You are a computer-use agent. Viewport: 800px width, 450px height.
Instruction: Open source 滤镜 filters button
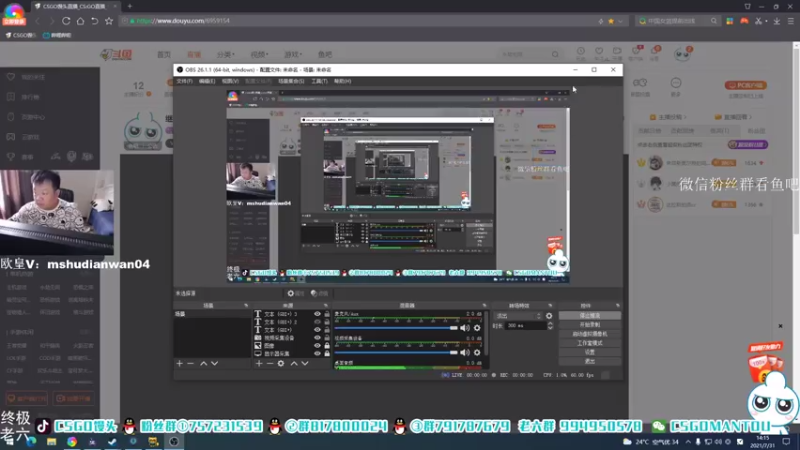pos(320,293)
